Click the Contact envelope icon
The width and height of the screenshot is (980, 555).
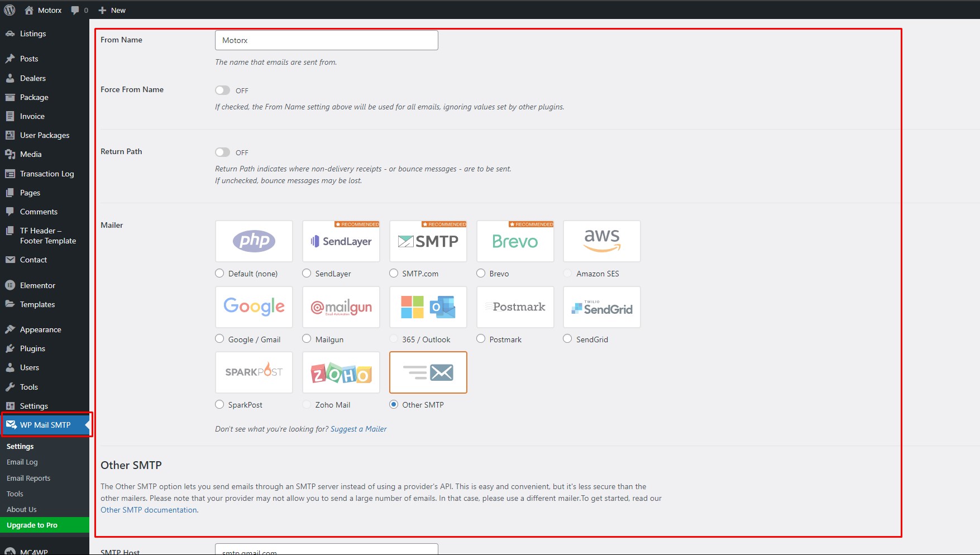(x=10, y=260)
